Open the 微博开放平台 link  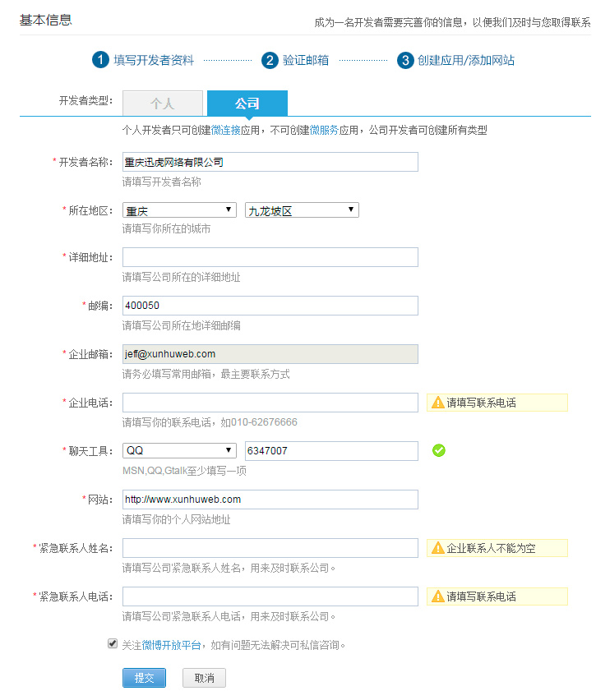[x=171, y=645]
